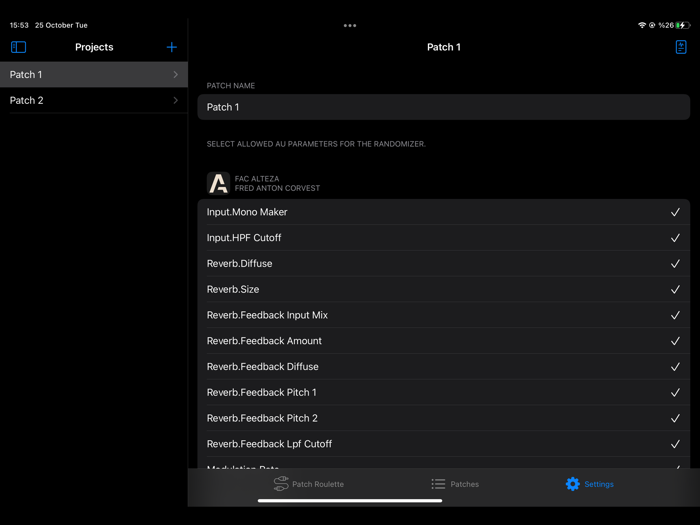Click the FAC ALTEZA plugin name

[257, 179]
